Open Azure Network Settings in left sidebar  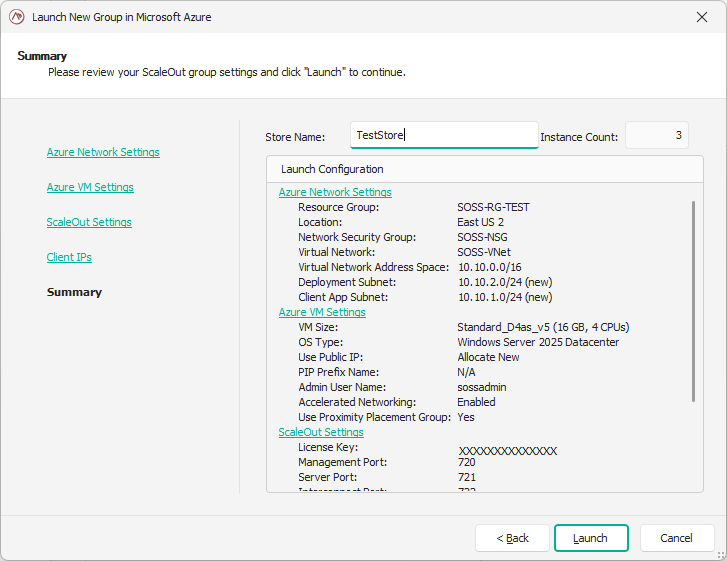coord(103,152)
